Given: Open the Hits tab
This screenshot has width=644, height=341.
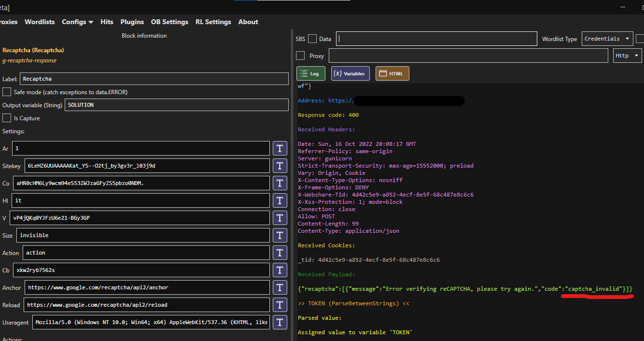Looking at the screenshot, I should (x=107, y=22).
